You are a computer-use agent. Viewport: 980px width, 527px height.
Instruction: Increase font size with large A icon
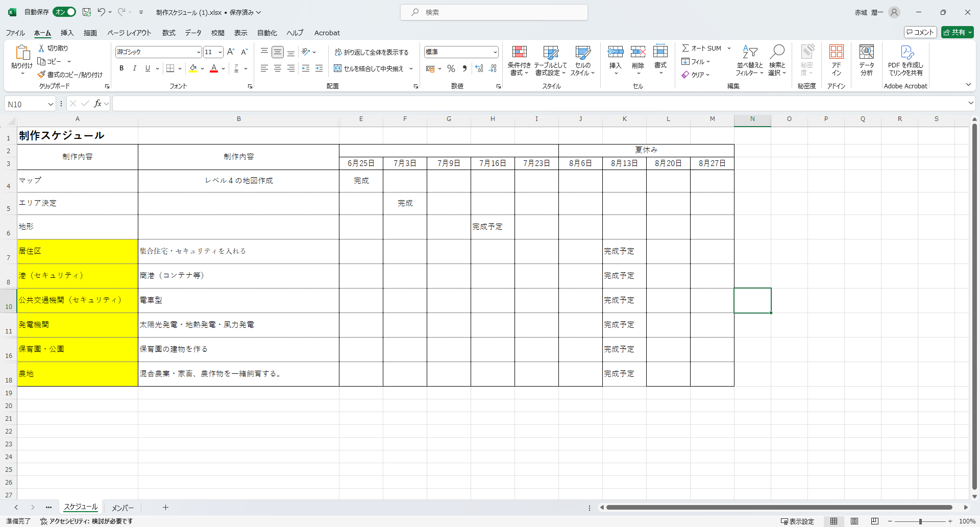(x=231, y=52)
